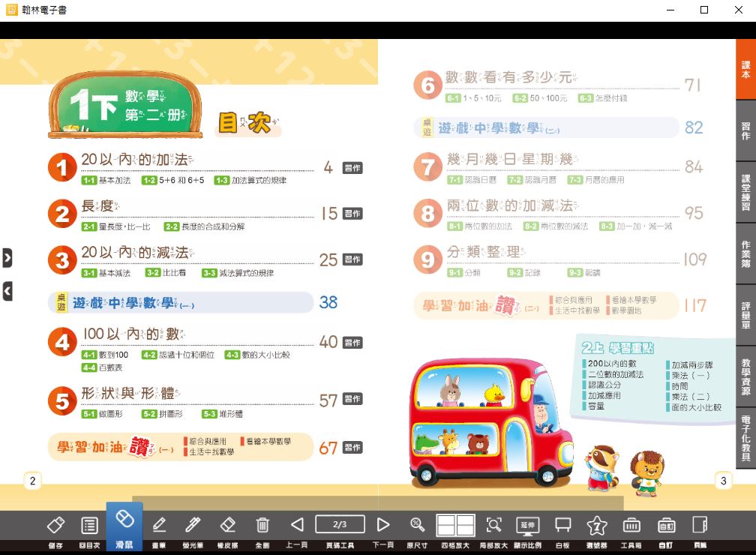This screenshot has width=756, height=555.
Task: Click the 2/3 page number field
Action: 340,524
